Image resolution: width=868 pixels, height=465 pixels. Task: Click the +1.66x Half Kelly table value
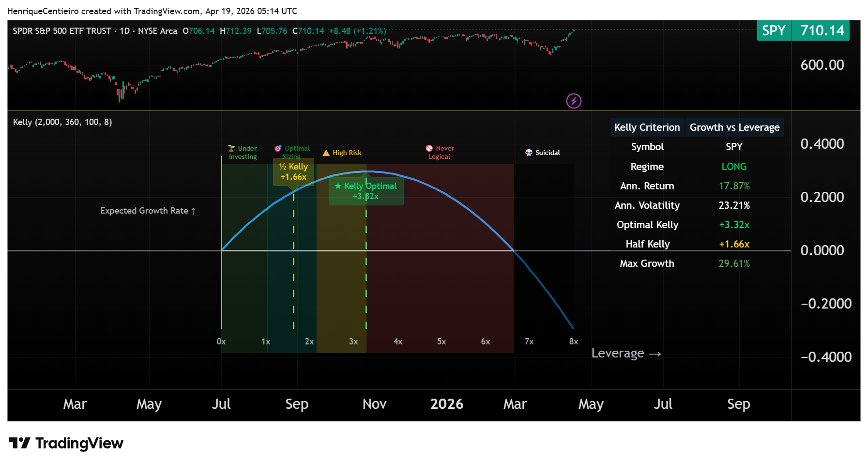[734, 244]
